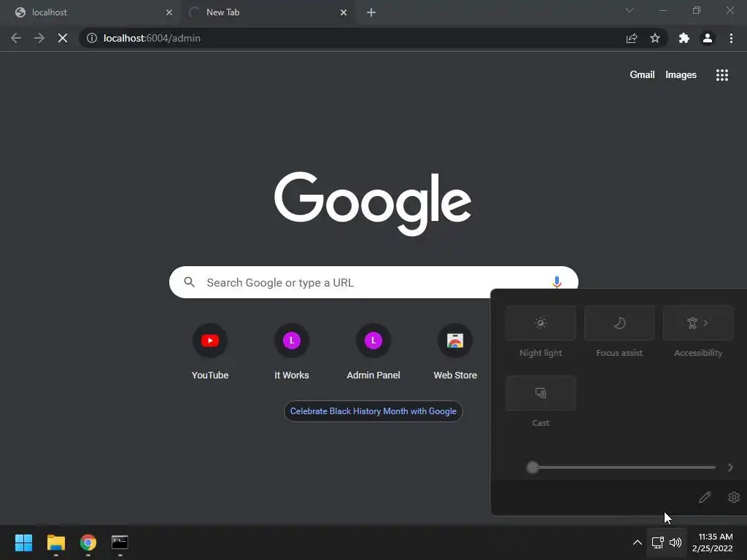Go forward with the browser forward arrow
Screen dimensions: 747x560
[39, 38]
